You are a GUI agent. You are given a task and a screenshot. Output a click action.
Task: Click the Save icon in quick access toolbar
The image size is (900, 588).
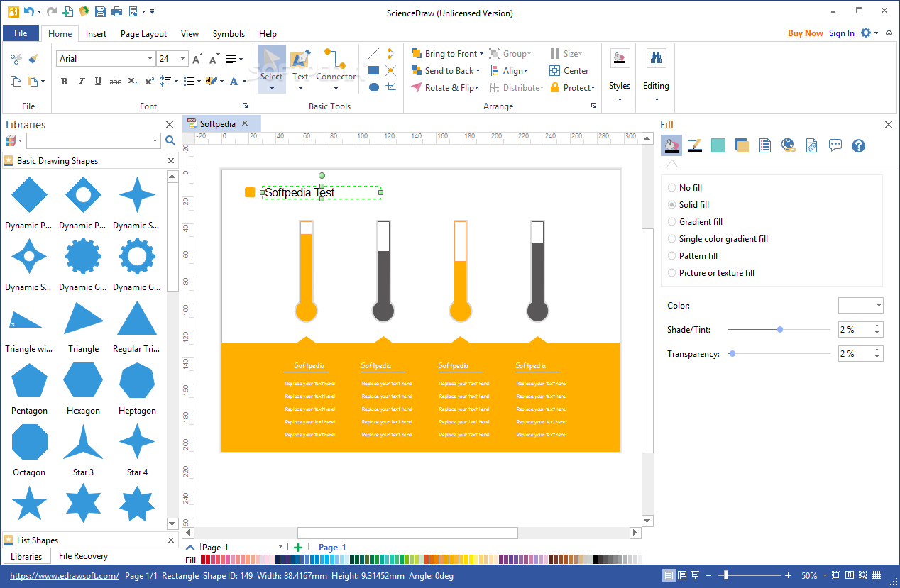point(100,11)
